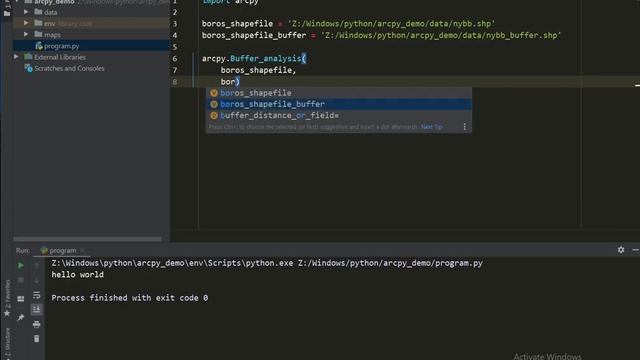Image resolution: width=640 pixels, height=360 pixels.
Task: Toggle the scroll to end icon in Run console
Action: pos(36,309)
